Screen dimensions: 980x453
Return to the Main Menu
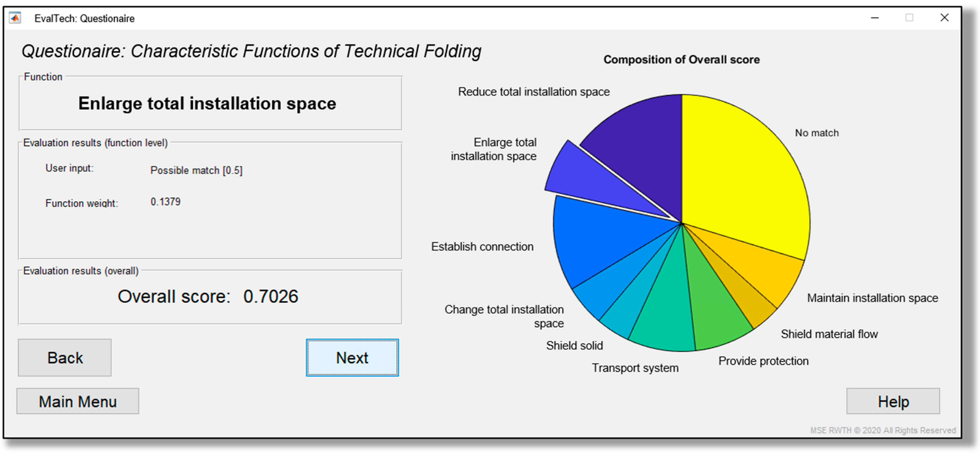click(x=77, y=401)
